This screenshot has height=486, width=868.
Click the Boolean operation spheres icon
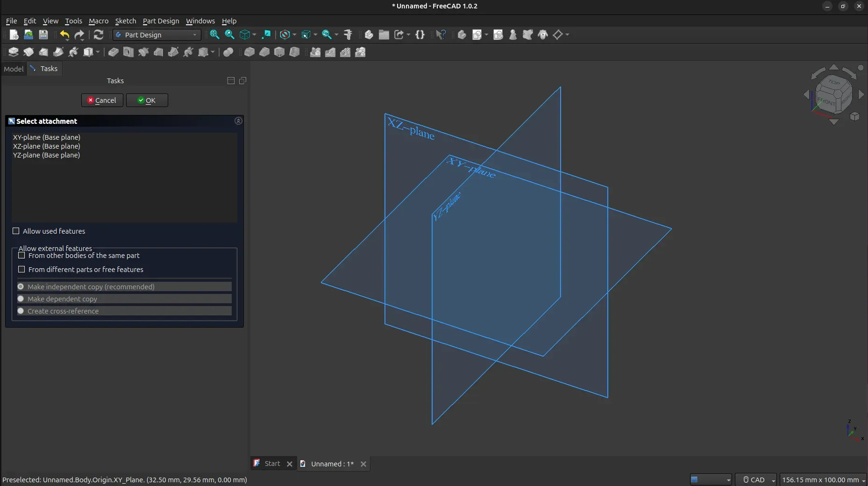pyautogui.click(x=228, y=52)
